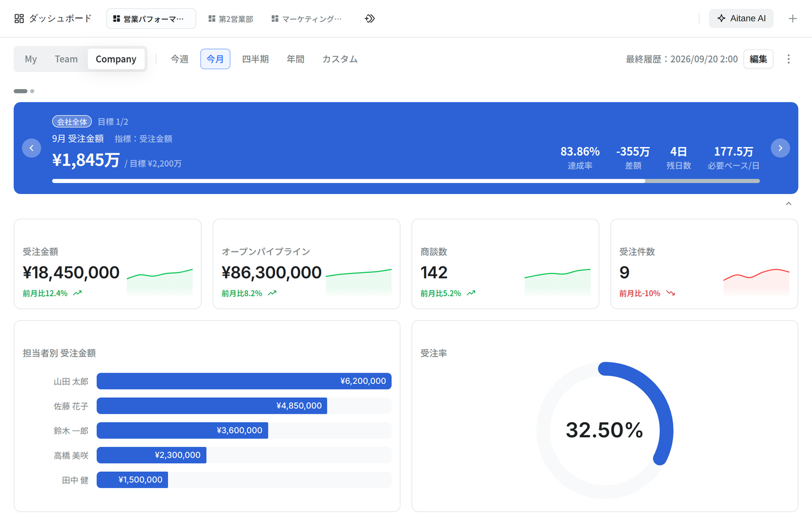Open the arrow icon after Marketing tab

point(370,19)
